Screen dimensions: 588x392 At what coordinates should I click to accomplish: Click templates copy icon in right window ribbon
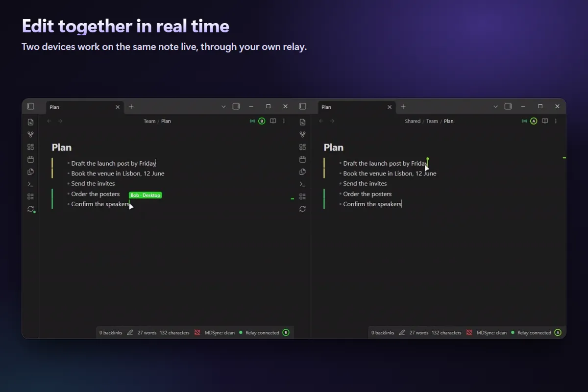pos(302,171)
